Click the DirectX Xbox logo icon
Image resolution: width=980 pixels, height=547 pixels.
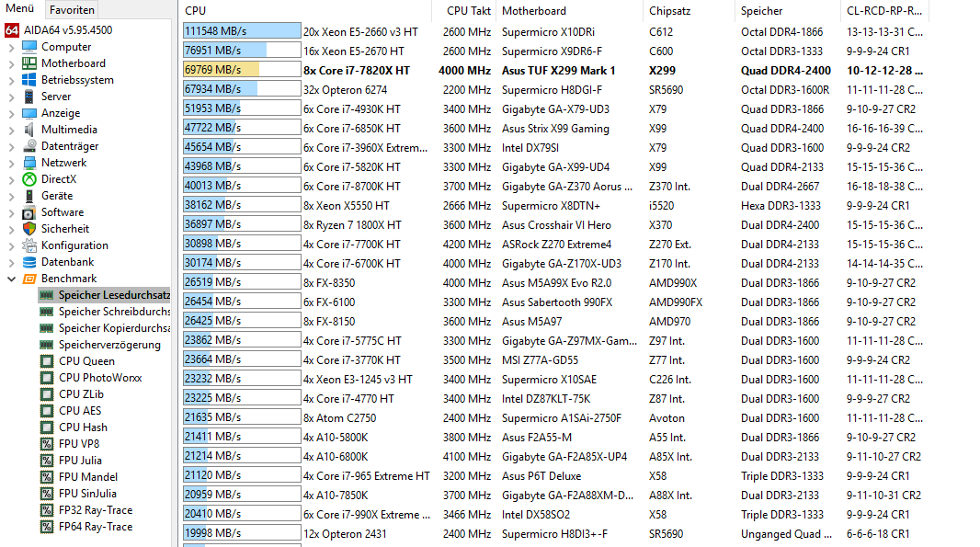(x=29, y=179)
